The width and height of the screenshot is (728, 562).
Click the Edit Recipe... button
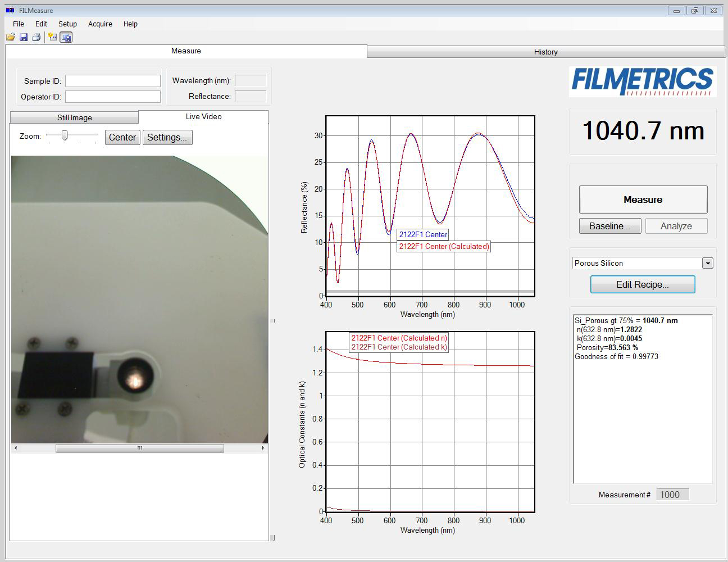click(643, 284)
